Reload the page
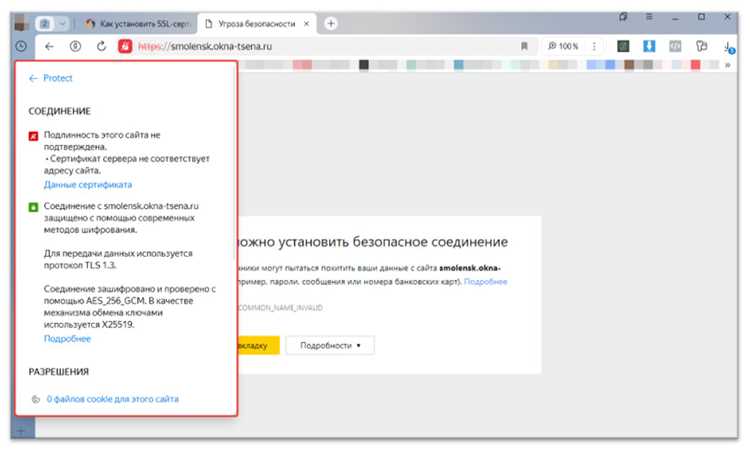The width and height of the screenshot is (750, 453). [101, 46]
